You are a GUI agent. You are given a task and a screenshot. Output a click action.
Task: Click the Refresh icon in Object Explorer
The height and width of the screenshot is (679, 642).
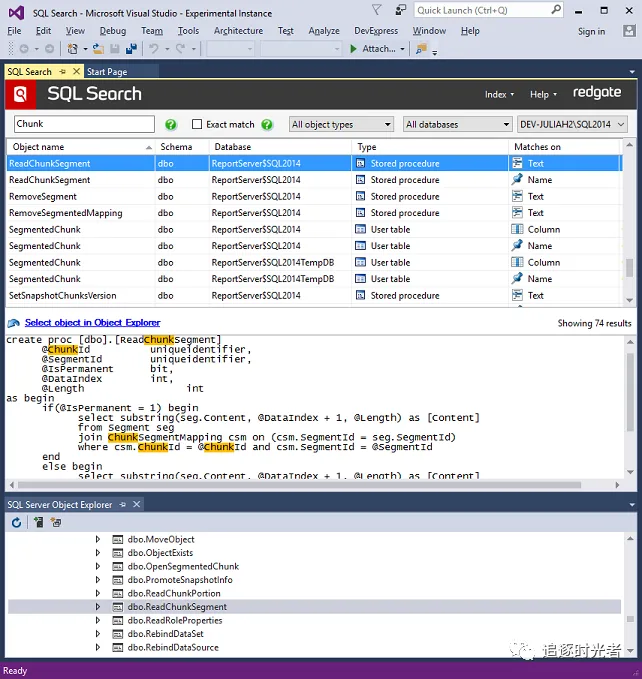click(x=17, y=523)
